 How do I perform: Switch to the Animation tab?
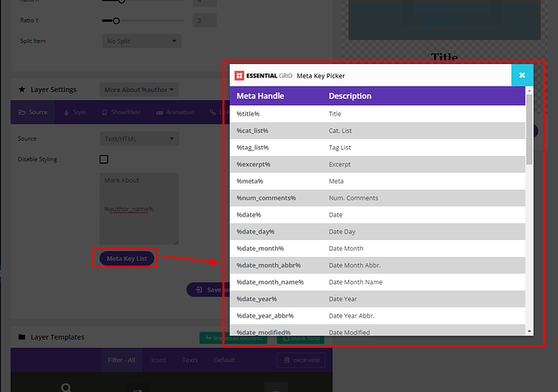pyautogui.click(x=175, y=112)
